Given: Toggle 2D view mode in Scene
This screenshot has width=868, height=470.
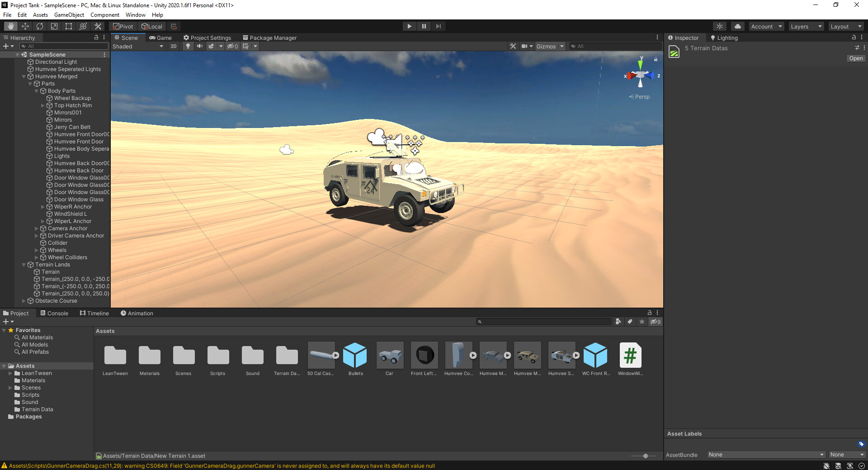Looking at the screenshot, I should pyautogui.click(x=173, y=46).
